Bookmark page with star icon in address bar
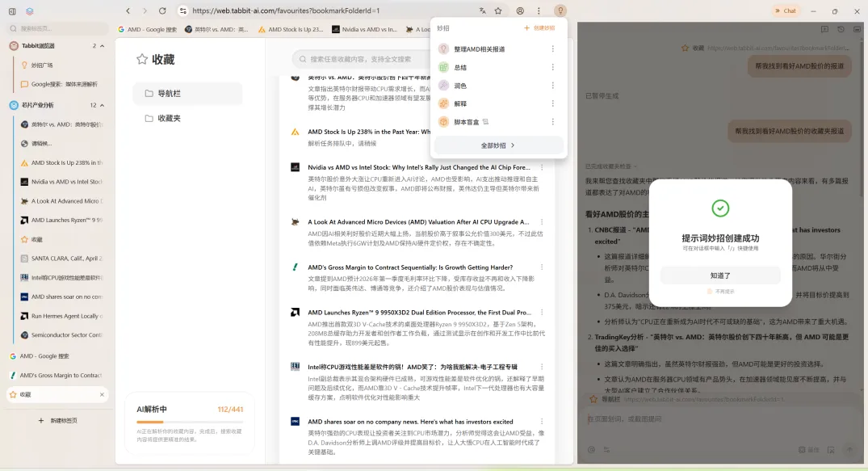 click(498, 11)
